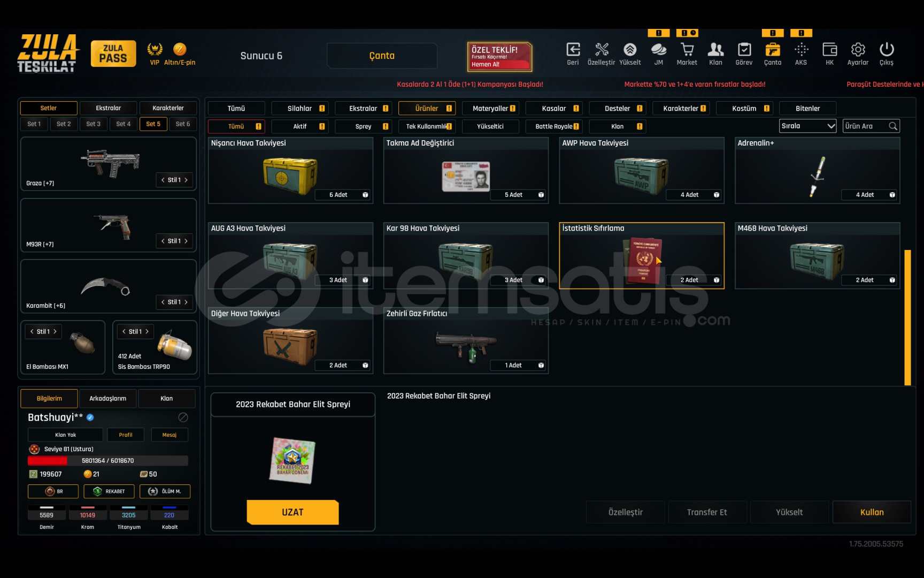Filter items by Klan sub-filter
Image resolution: width=924 pixels, height=578 pixels.
(618, 126)
